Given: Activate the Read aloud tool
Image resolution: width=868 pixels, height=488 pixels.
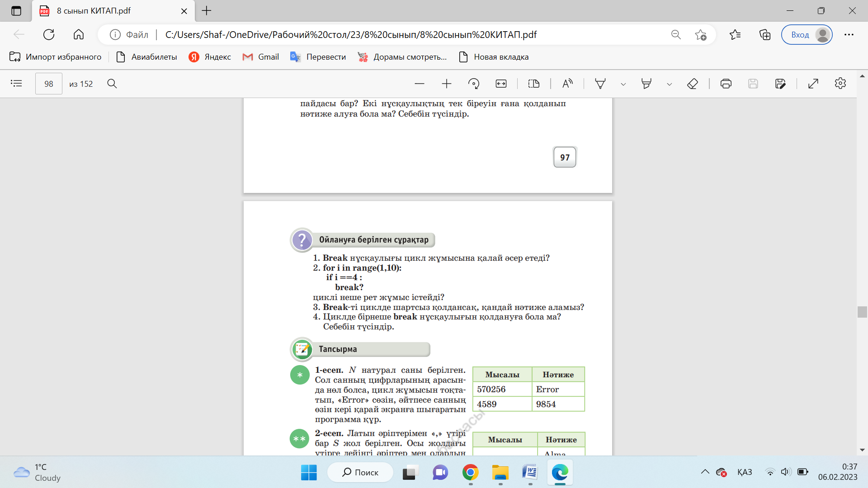Looking at the screenshot, I should pyautogui.click(x=567, y=84).
